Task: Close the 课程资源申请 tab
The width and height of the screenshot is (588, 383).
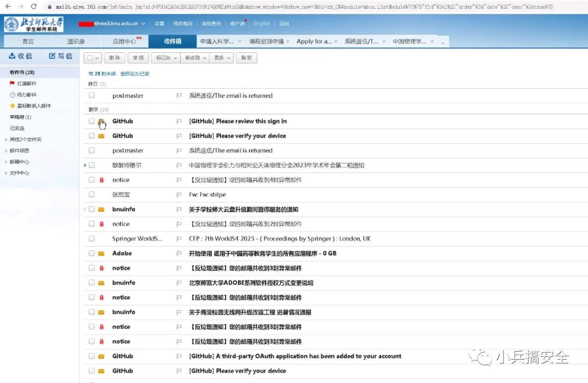Action: pos(287,41)
